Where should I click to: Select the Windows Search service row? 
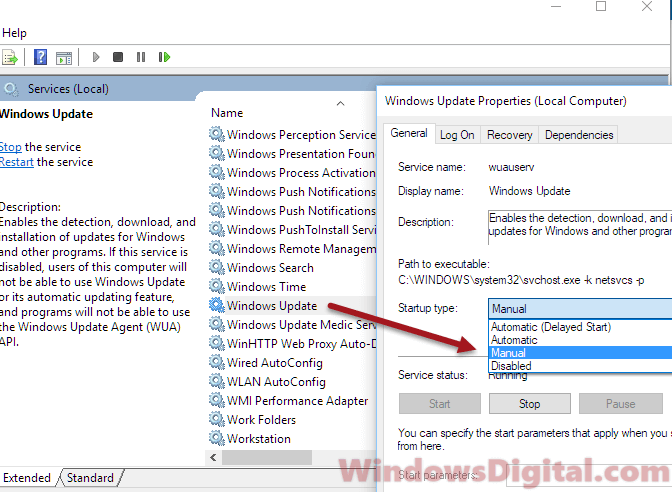point(292,267)
